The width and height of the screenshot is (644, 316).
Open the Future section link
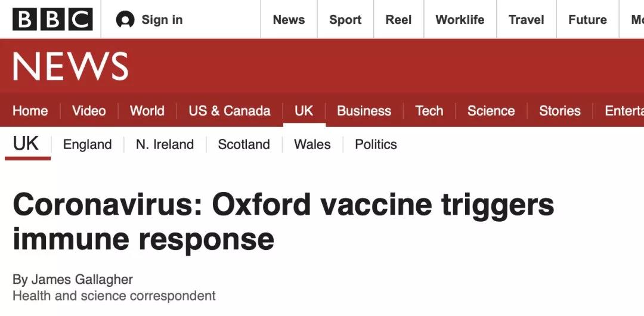(x=587, y=20)
